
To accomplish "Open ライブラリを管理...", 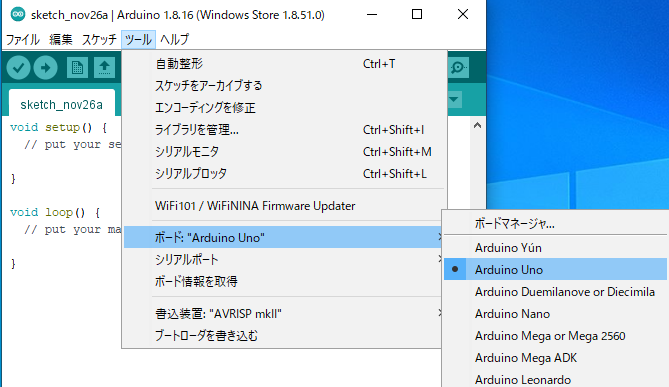I will click(284, 130).
